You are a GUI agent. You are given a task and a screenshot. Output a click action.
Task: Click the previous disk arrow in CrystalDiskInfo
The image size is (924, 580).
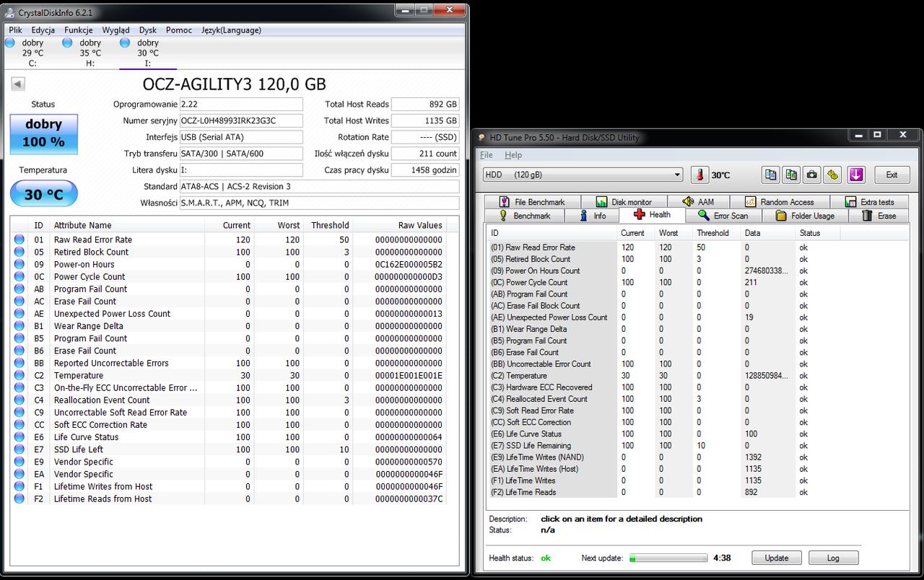point(18,84)
